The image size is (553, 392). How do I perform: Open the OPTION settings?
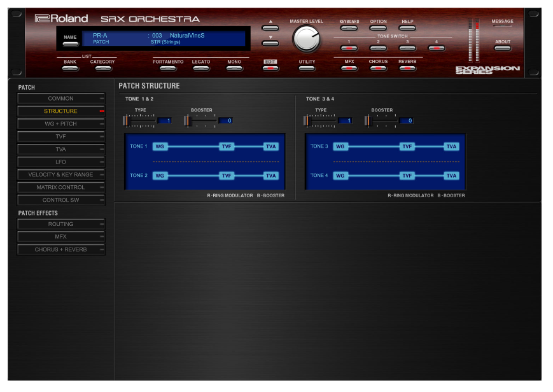click(378, 28)
